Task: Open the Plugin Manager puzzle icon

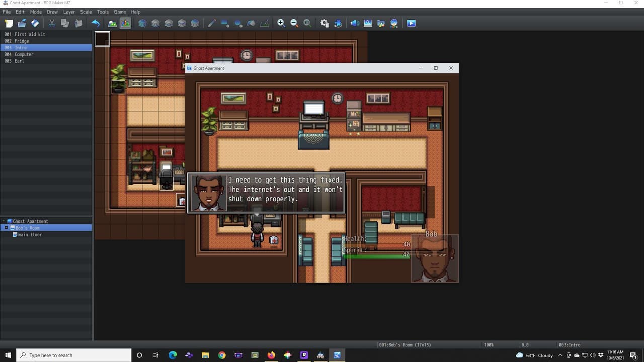Action: [338, 23]
